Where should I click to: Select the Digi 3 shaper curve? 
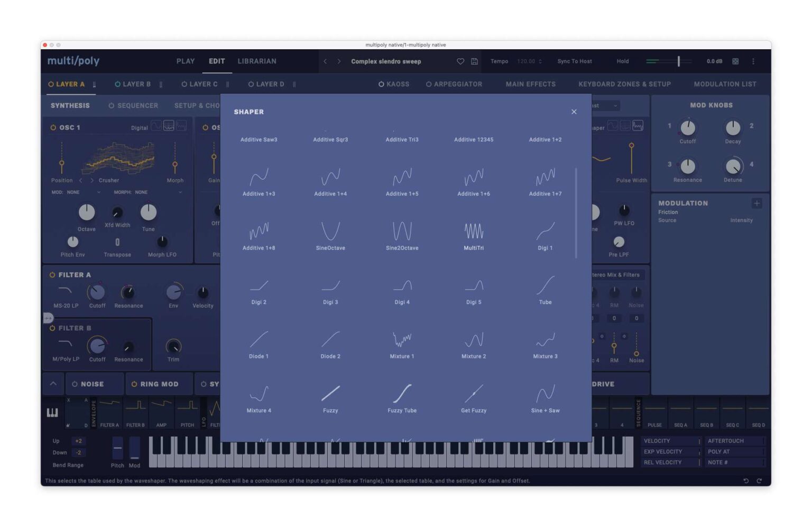click(330, 290)
